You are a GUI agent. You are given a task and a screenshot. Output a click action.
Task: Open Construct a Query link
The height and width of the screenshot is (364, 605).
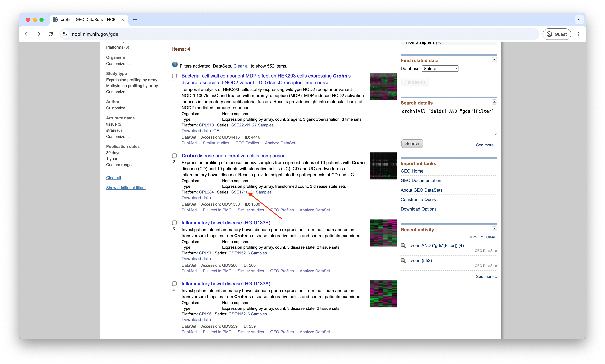point(418,200)
